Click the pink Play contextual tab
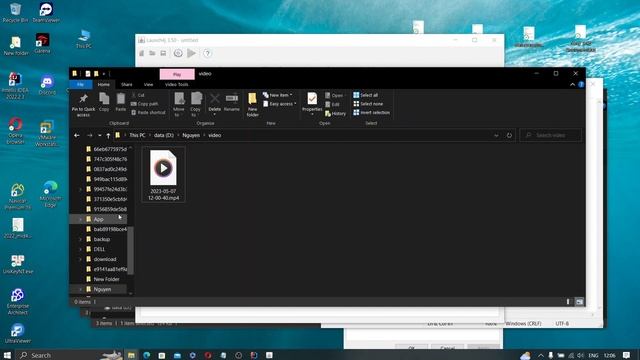 [x=177, y=74]
